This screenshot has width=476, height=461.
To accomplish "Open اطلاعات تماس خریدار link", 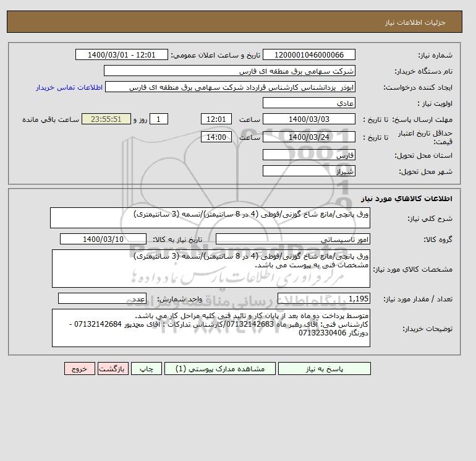I will [x=69, y=87].
